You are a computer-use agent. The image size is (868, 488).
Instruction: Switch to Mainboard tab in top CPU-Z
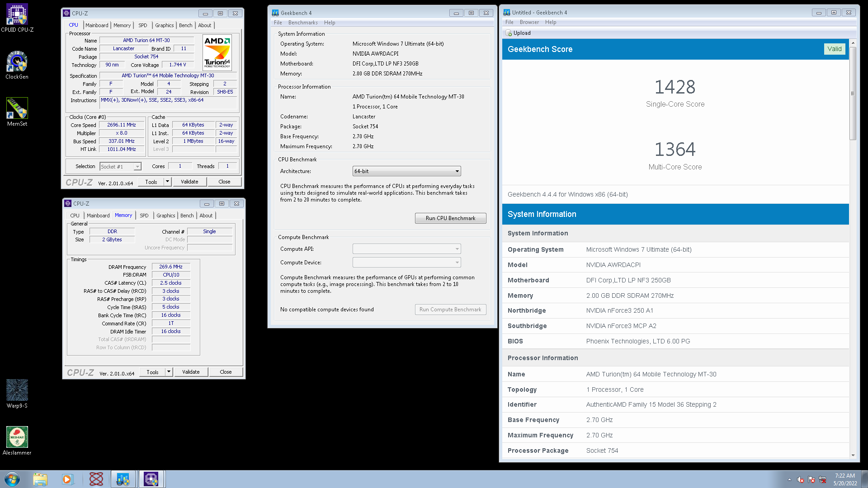tap(97, 25)
